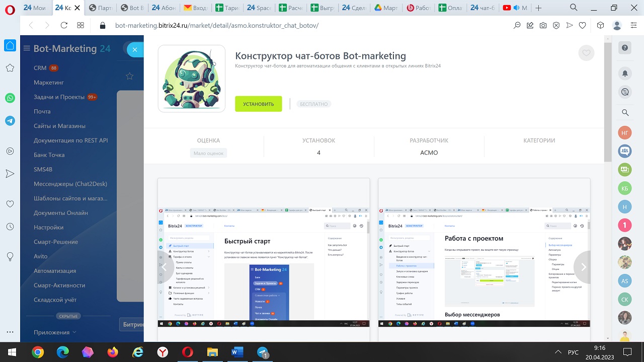Open Google Chrome from the taskbar
The height and width of the screenshot is (362, 644).
pyautogui.click(x=38, y=352)
